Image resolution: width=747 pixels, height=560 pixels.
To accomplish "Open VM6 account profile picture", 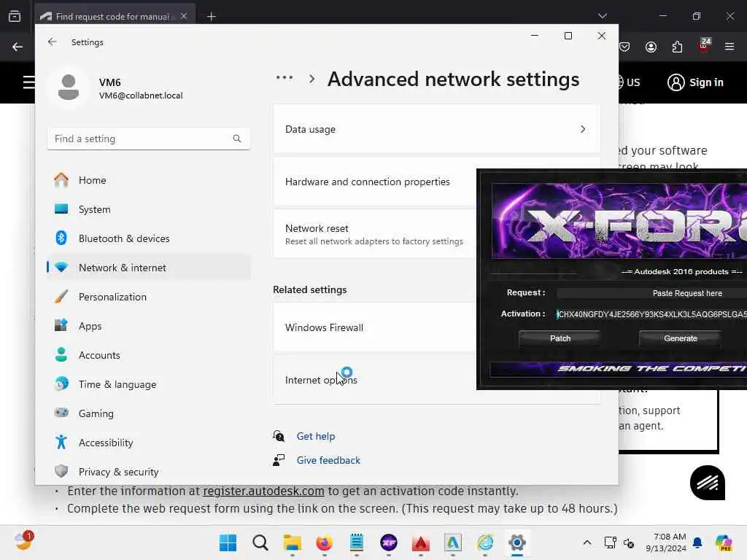I will click(69, 87).
